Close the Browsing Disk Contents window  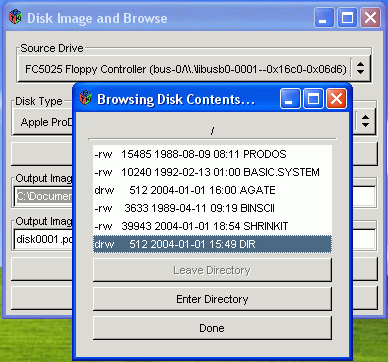point(336,99)
